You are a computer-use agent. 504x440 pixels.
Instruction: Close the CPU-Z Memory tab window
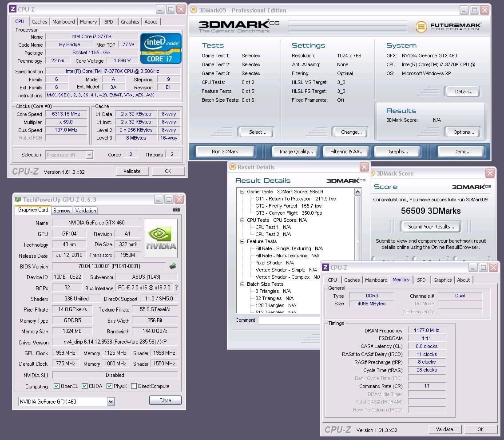[494, 267]
